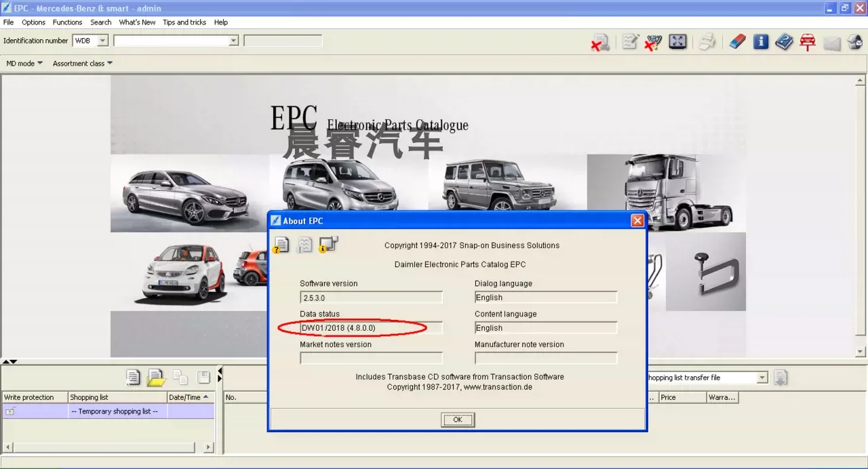Click the Warra... column header
Viewport: 868px width, 469px height.
coord(722,397)
